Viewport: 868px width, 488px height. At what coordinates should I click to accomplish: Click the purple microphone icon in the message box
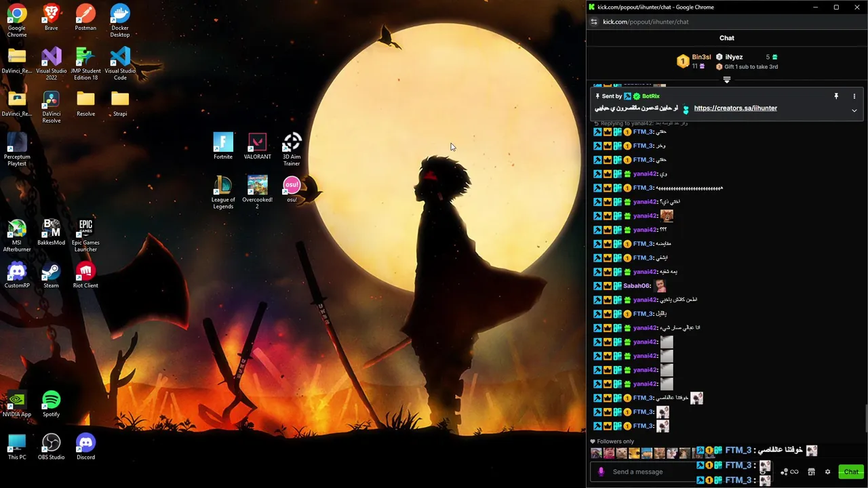(x=601, y=472)
